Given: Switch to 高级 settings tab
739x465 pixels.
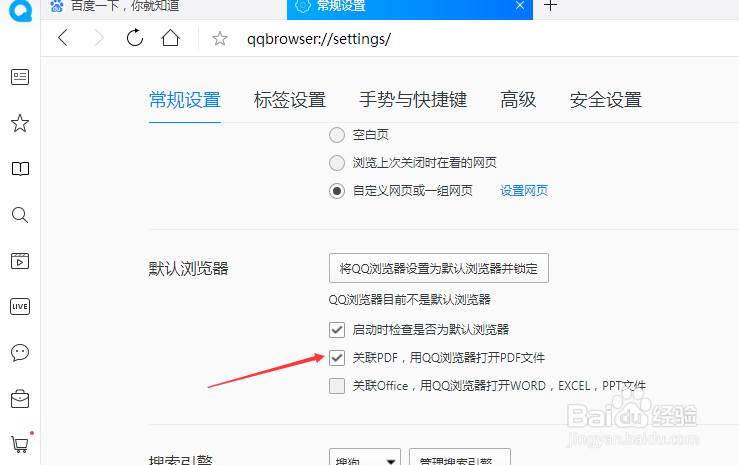Looking at the screenshot, I should pos(518,100).
